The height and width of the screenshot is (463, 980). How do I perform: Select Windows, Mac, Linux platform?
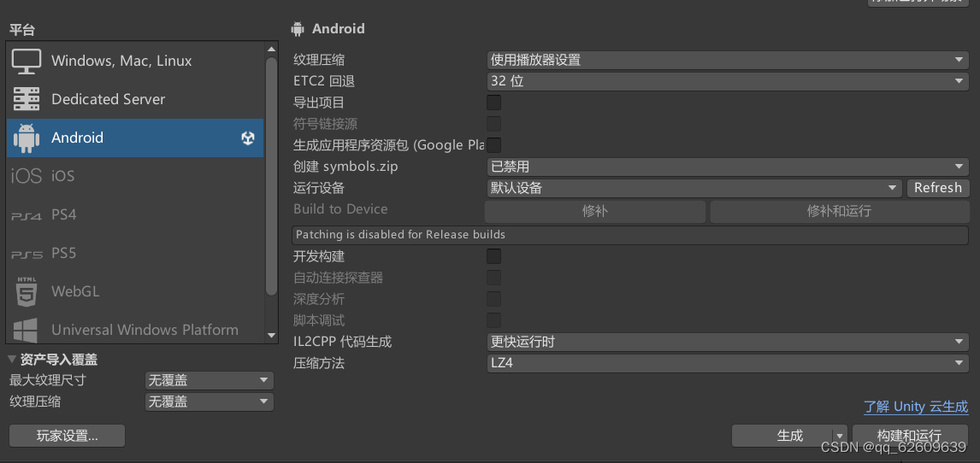coord(135,62)
